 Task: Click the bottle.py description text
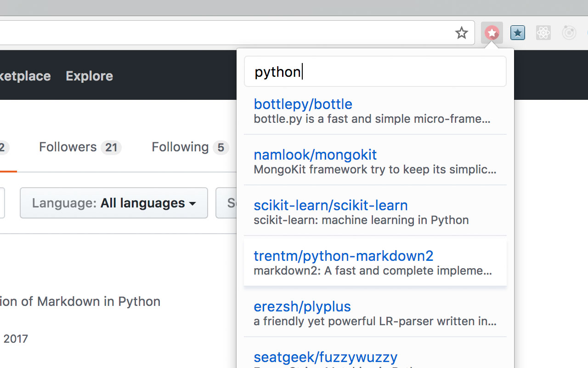click(372, 119)
